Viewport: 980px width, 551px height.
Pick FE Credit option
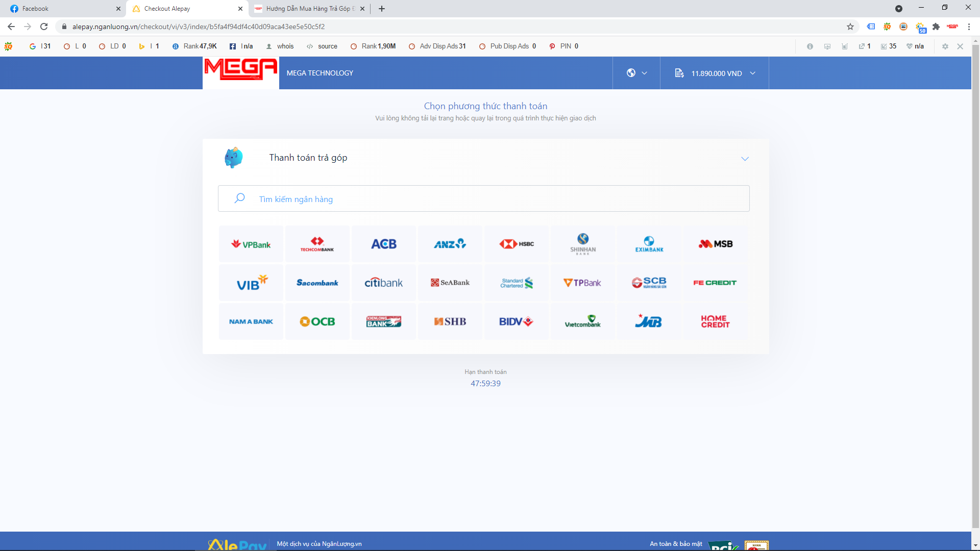point(716,283)
